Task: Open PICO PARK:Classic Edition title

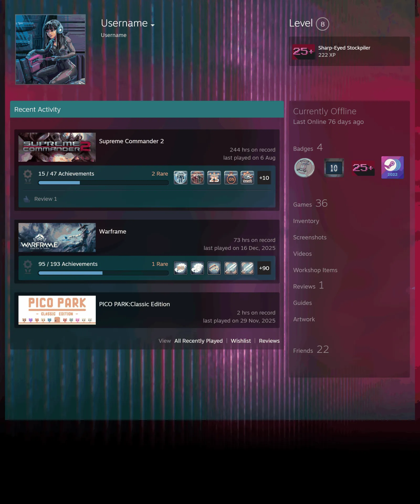Action: (134, 304)
